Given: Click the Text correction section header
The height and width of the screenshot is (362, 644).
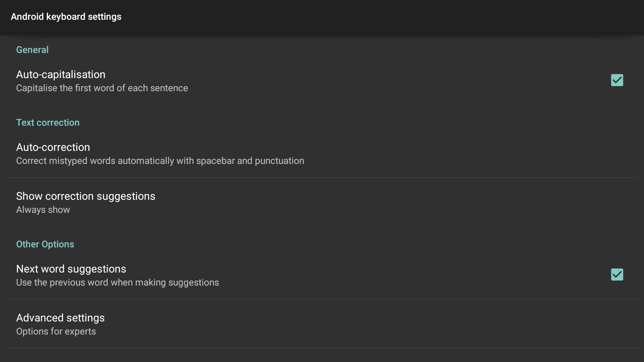Looking at the screenshot, I should [48, 123].
